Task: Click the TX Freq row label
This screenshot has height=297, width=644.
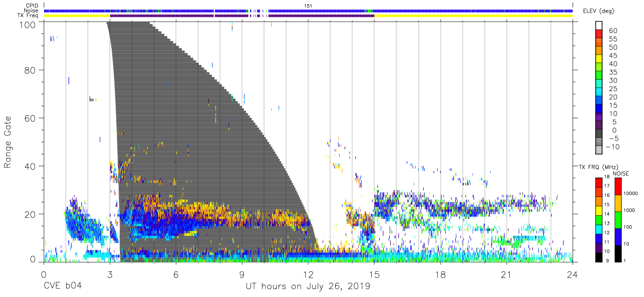Action: point(29,16)
